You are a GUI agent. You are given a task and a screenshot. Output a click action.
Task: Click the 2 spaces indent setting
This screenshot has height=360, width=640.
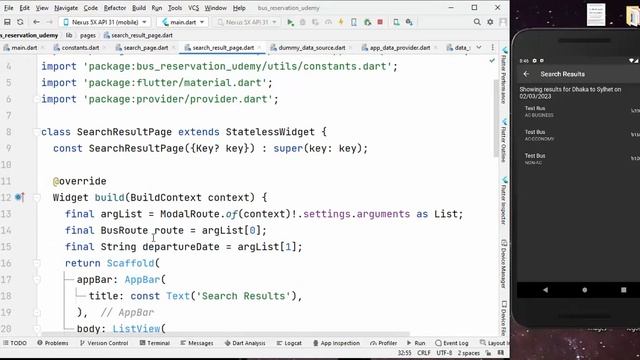469,353
